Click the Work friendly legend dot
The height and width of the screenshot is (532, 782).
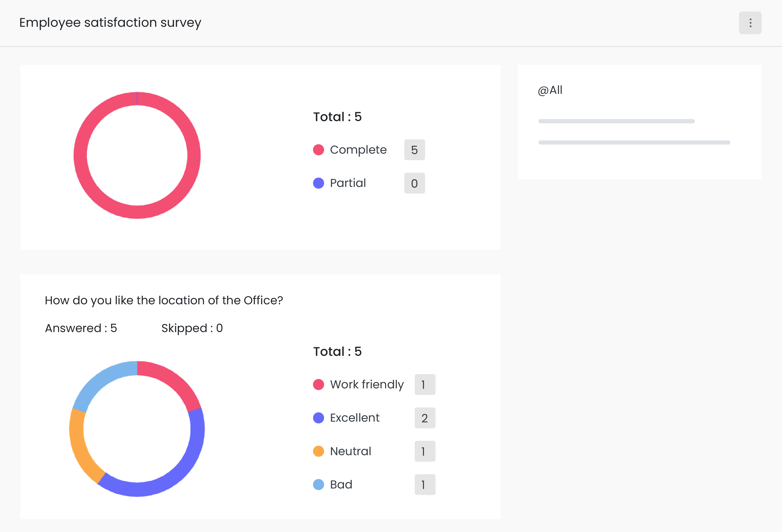(318, 384)
